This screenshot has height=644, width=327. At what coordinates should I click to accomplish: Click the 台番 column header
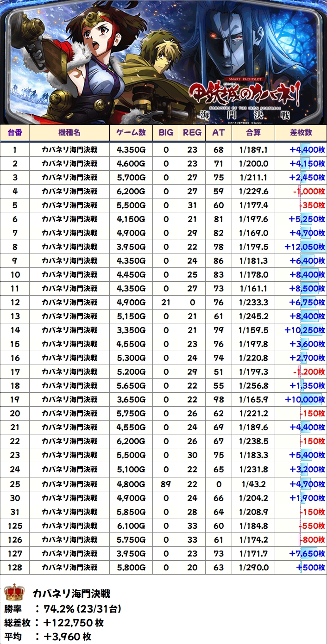click(15, 132)
